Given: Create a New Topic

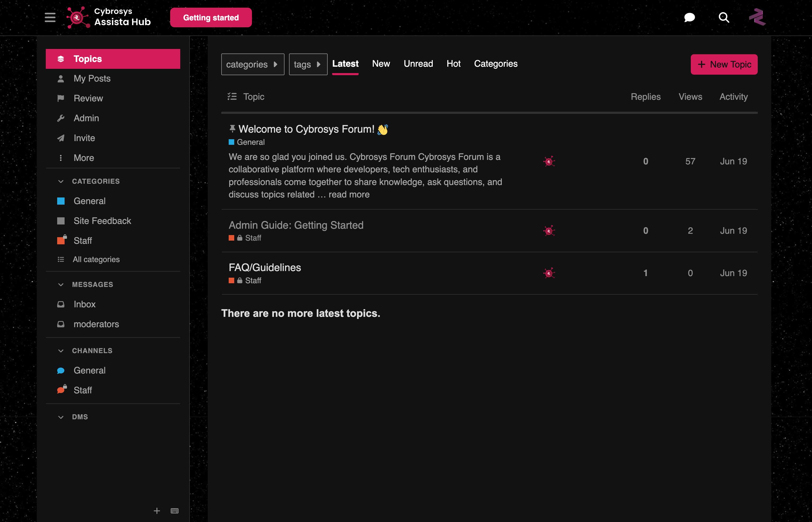Looking at the screenshot, I should 724,64.
